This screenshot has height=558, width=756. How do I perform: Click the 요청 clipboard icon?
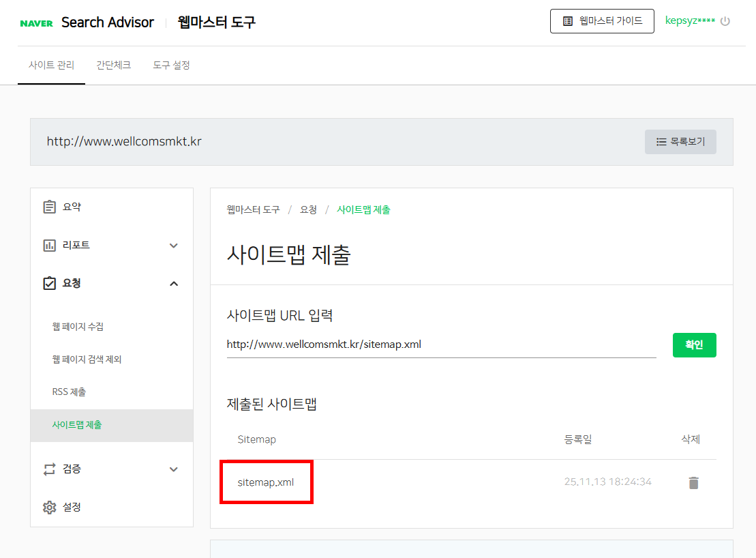pyautogui.click(x=50, y=283)
